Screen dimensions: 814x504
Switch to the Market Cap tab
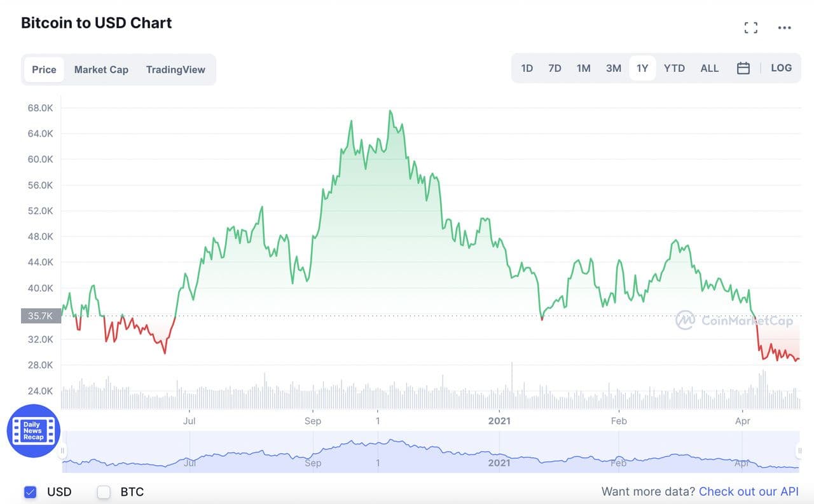pos(101,69)
